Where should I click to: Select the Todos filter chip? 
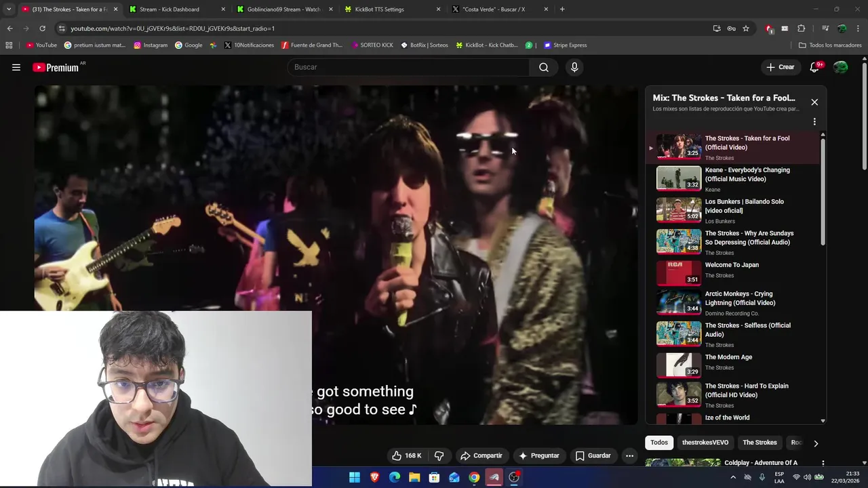pos(659,443)
